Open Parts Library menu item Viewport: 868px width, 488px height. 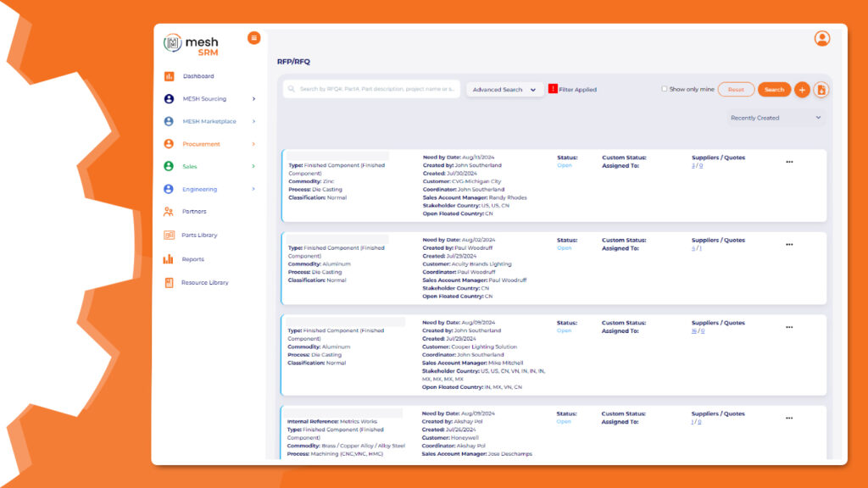coord(199,236)
